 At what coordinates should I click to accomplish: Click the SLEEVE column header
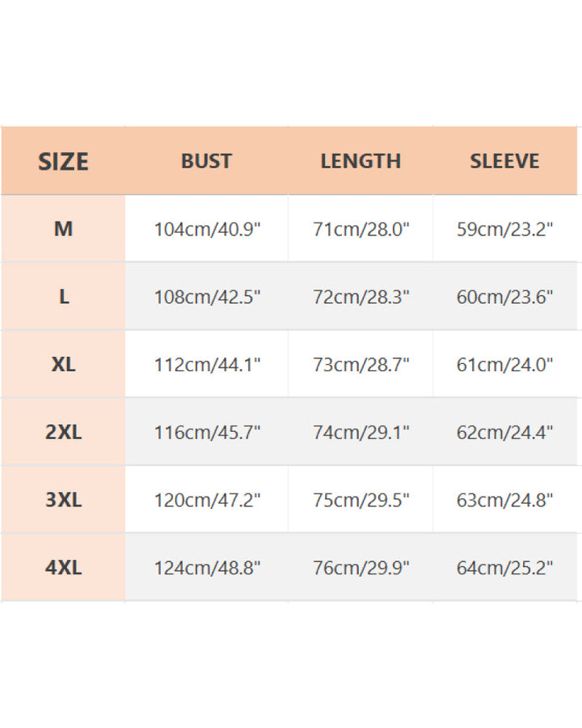tap(504, 161)
